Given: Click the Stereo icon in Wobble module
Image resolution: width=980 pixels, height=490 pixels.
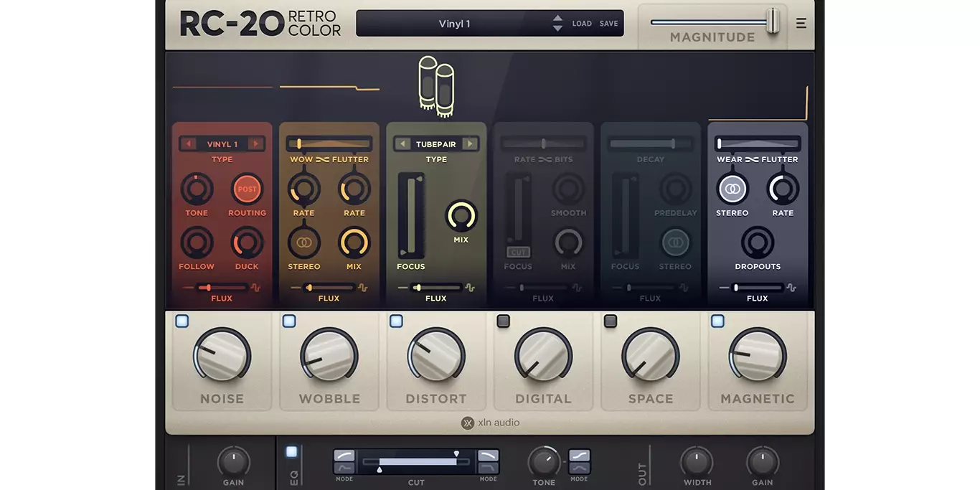Looking at the screenshot, I should coord(304,243).
